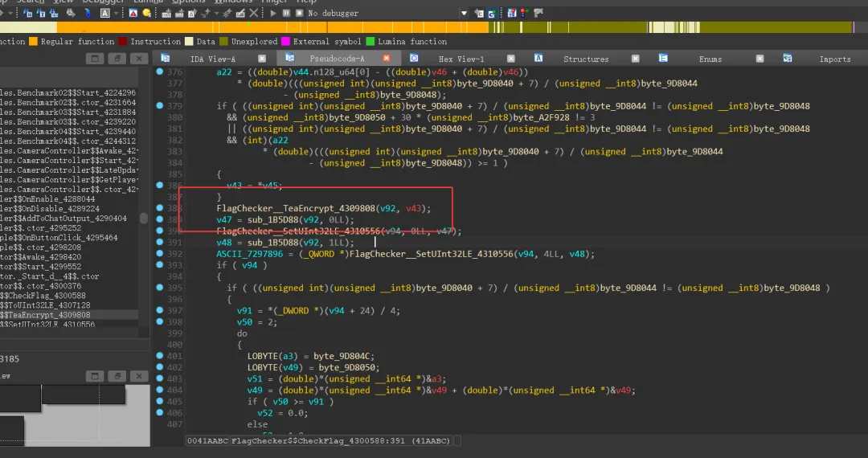Screen dimensions: 868x458
Task: Select $$TeaEncrypt_4309808 in the functions list
Action: click(x=45, y=315)
